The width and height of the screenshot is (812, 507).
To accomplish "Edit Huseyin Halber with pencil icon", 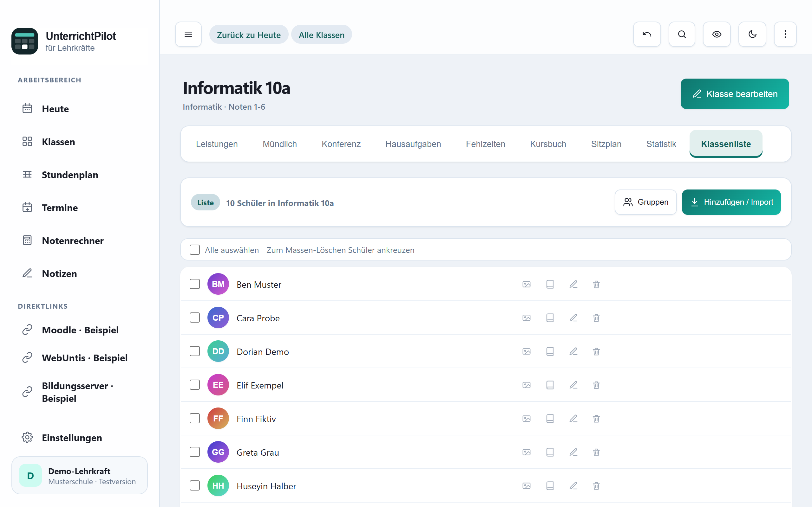I will coord(573,486).
